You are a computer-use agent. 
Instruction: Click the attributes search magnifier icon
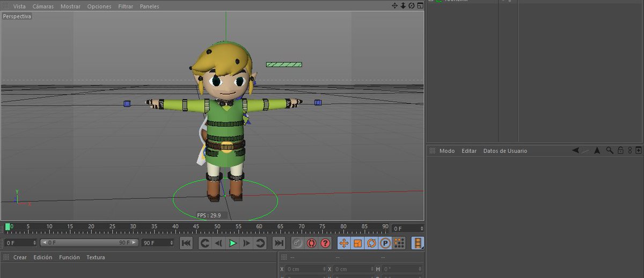(610, 151)
